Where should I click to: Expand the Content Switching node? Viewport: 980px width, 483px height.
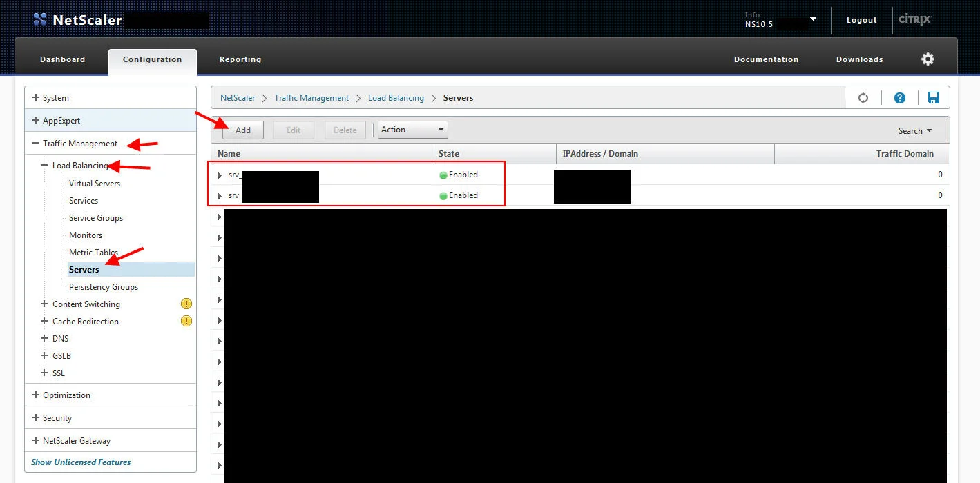45,304
